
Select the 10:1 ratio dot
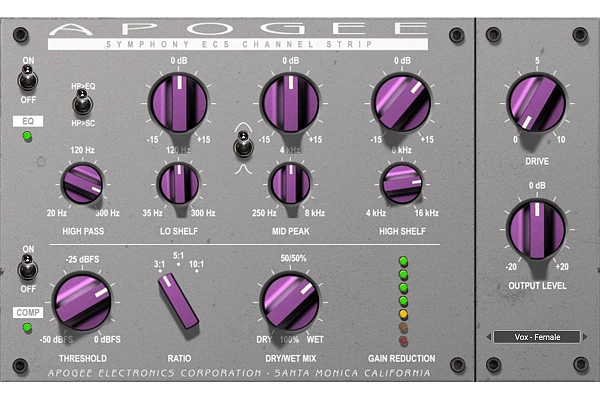coord(197,271)
